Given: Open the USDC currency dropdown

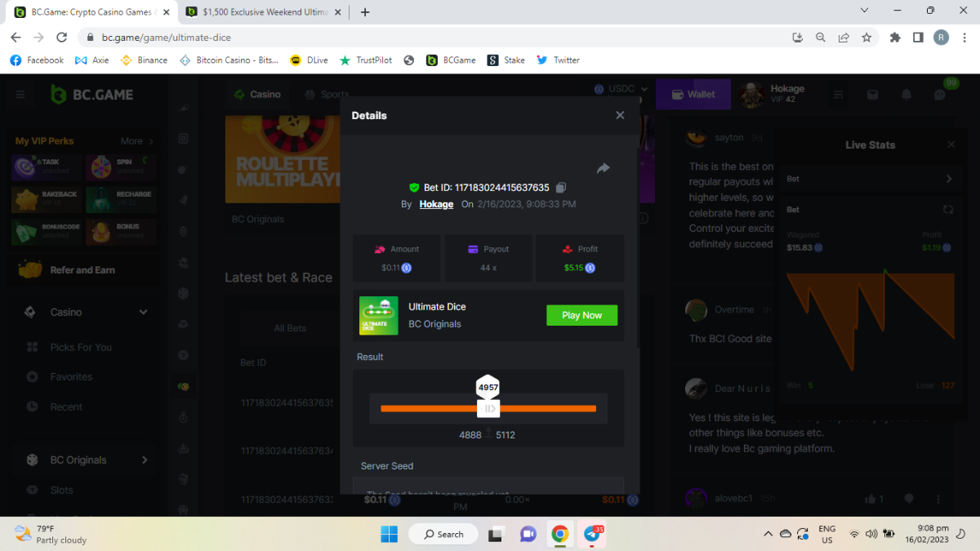Looking at the screenshot, I should 621,89.
